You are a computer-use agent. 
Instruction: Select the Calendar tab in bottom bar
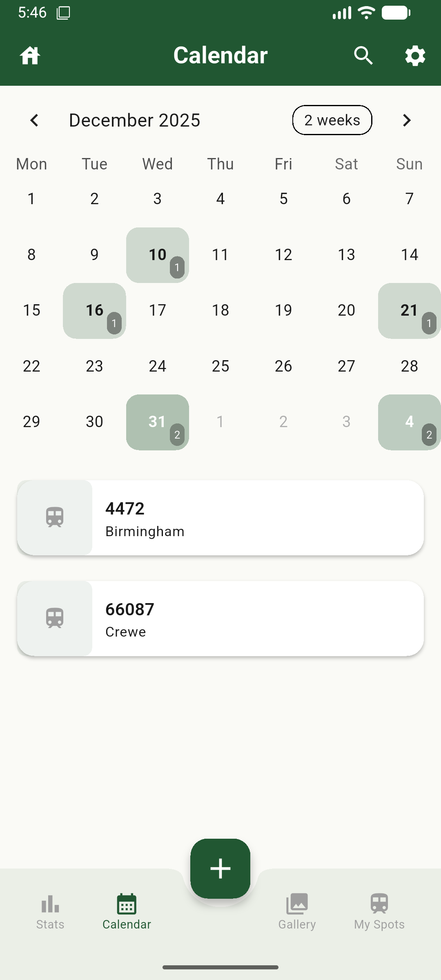[127, 911]
